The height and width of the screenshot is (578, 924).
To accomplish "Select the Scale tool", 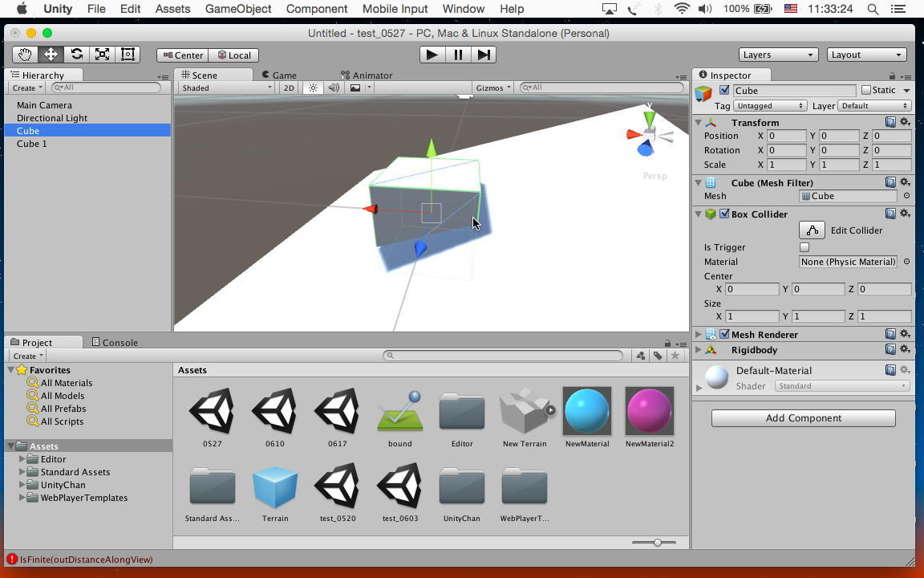I will (102, 55).
